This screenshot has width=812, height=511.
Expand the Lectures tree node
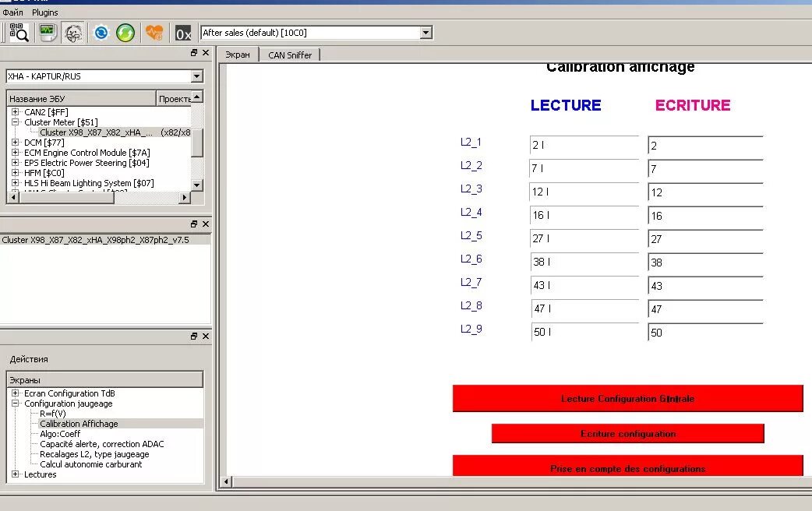15,474
